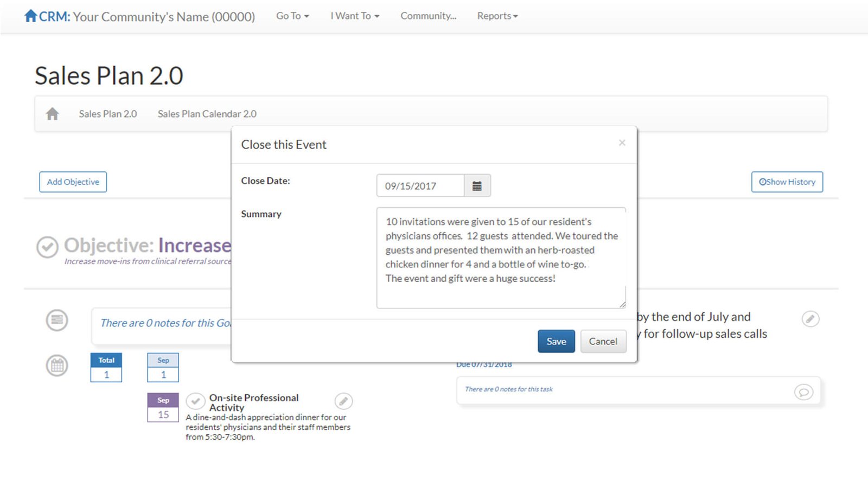Open the Community menu item
Screen dimensions: 868x488
click(428, 16)
